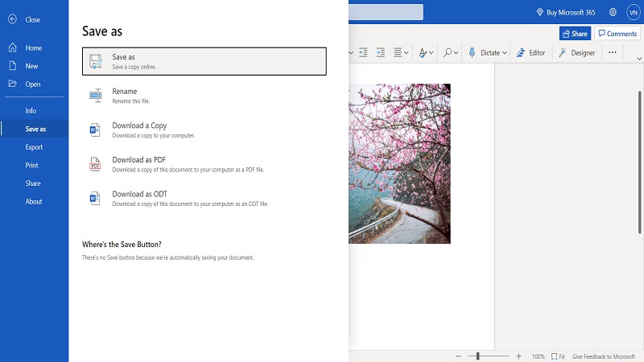Click zoom in plus button
Viewport: 644px width, 362px height.
(x=518, y=356)
